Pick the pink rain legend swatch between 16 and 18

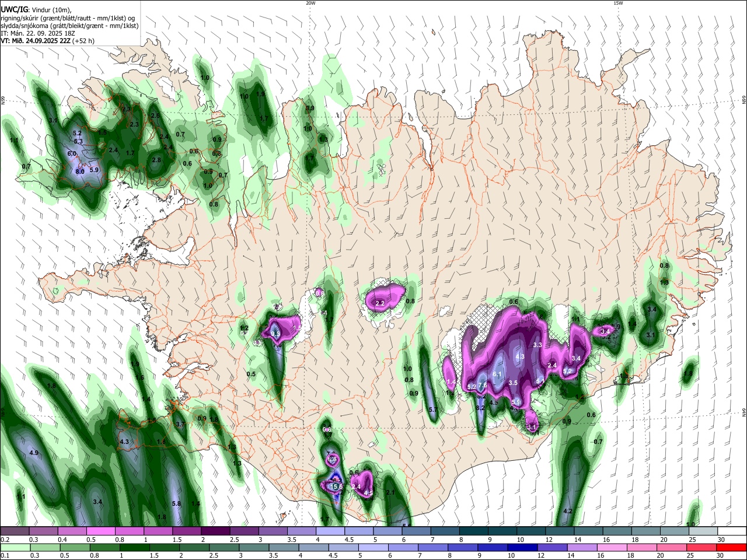612,547
